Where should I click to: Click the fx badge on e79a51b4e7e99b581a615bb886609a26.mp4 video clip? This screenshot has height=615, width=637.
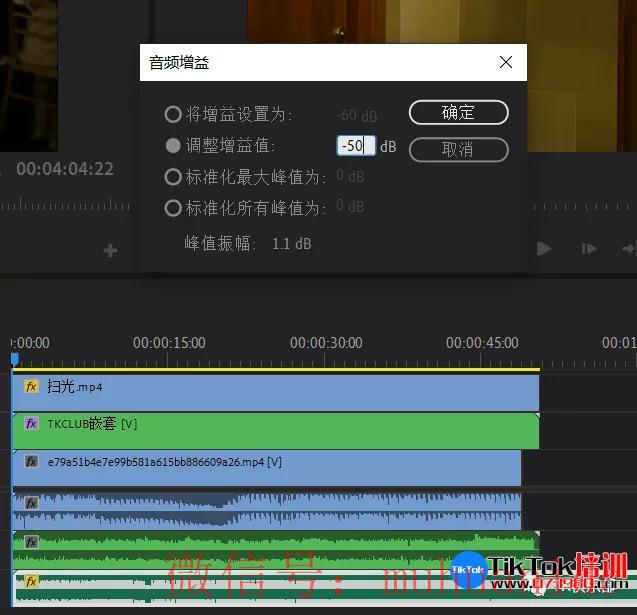(31, 462)
